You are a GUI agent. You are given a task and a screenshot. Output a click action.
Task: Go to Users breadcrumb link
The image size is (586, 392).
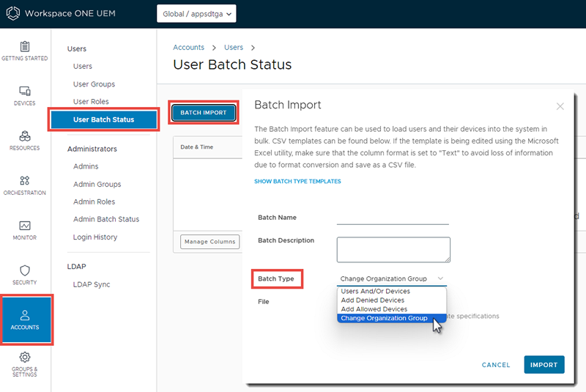234,48
